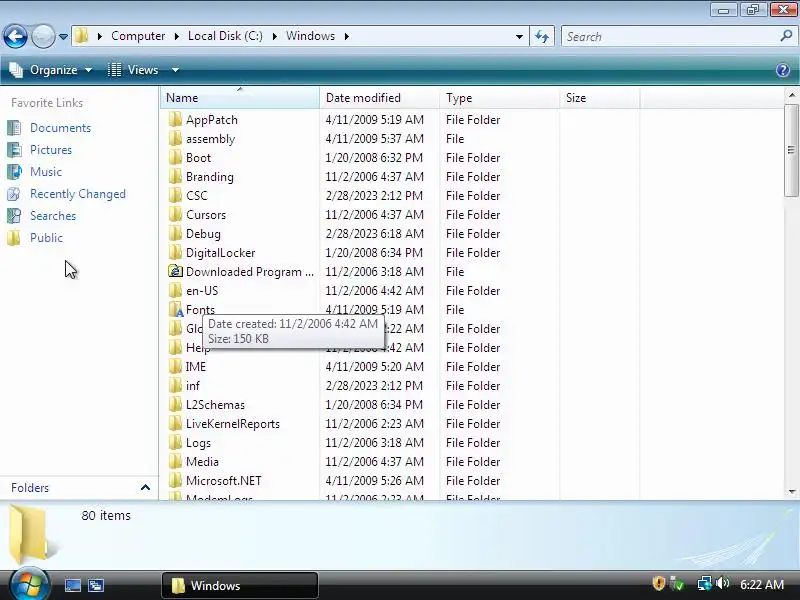Select the Branding folder icon
Image resolution: width=800 pixels, height=600 pixels.
pos(175,177)
